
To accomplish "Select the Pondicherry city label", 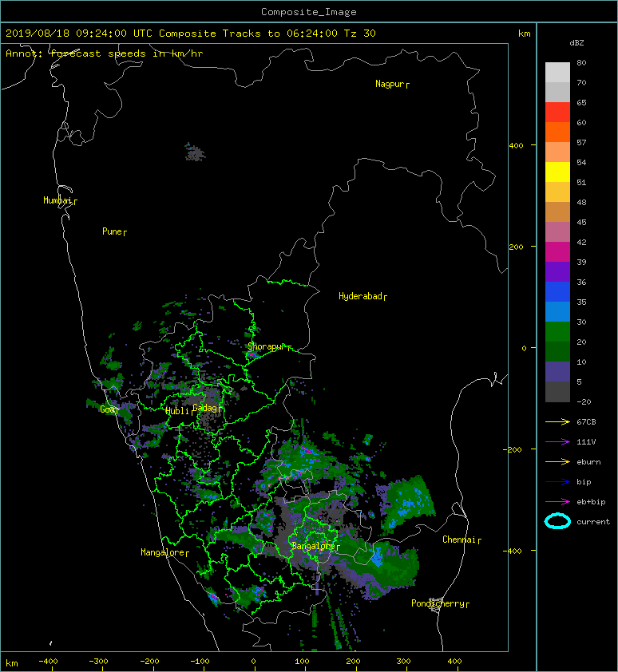I will coord(440,603).
